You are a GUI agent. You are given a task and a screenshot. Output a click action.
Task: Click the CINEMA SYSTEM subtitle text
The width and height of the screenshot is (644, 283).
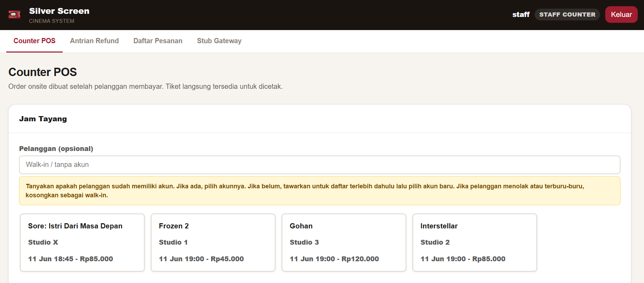click(52, 21)
